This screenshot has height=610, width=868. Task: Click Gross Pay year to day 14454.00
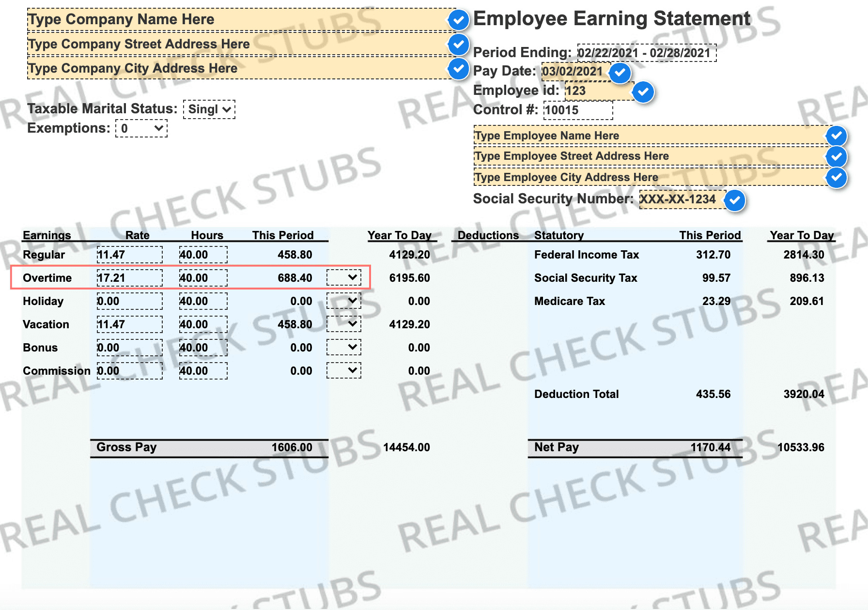[406, 447]
